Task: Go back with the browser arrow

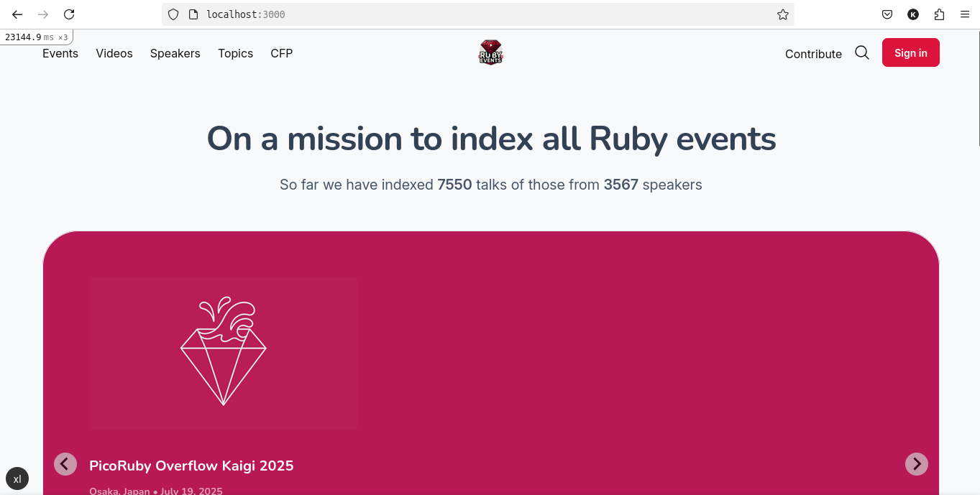Action: coord(17,14)
